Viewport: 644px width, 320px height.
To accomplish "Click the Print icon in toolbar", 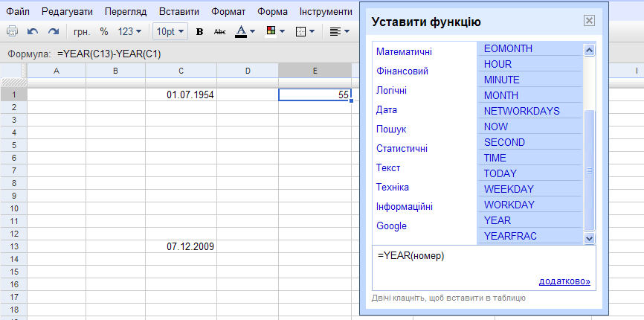I will [13, 31].
